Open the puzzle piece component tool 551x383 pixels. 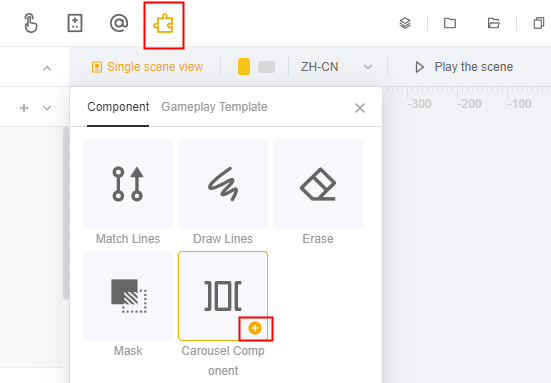pyautogui.click(x=163, y=25)
